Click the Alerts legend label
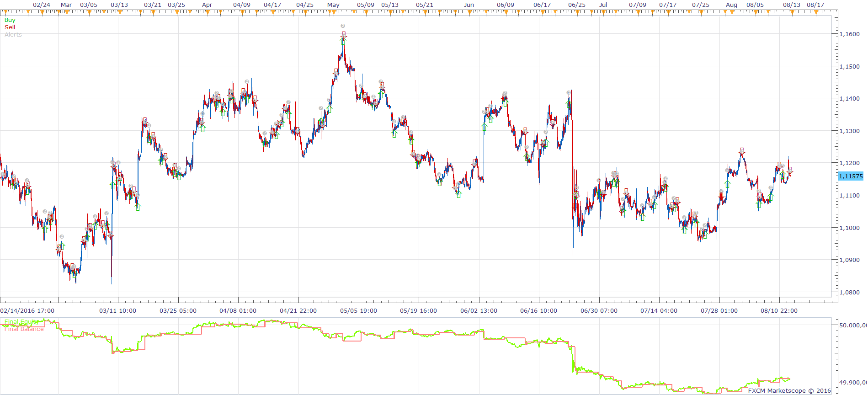The height and width of the screenshot is (395, 868). click(x=13, y=35)
